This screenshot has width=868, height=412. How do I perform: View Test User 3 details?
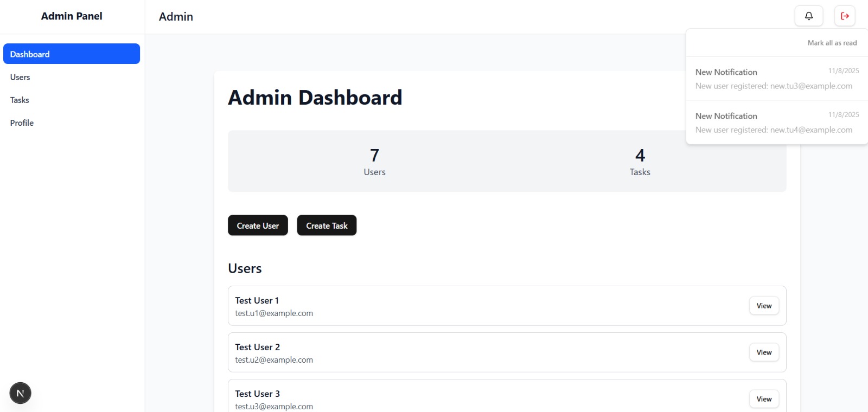(x=764, y=399)
